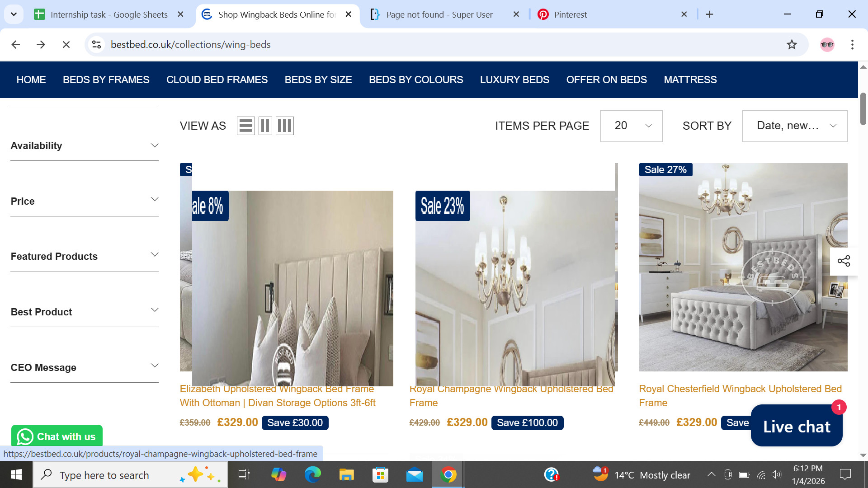Screen dimensions: 868x488
Task: Open Items Per Page dropdown
Action: coord(631,126)
